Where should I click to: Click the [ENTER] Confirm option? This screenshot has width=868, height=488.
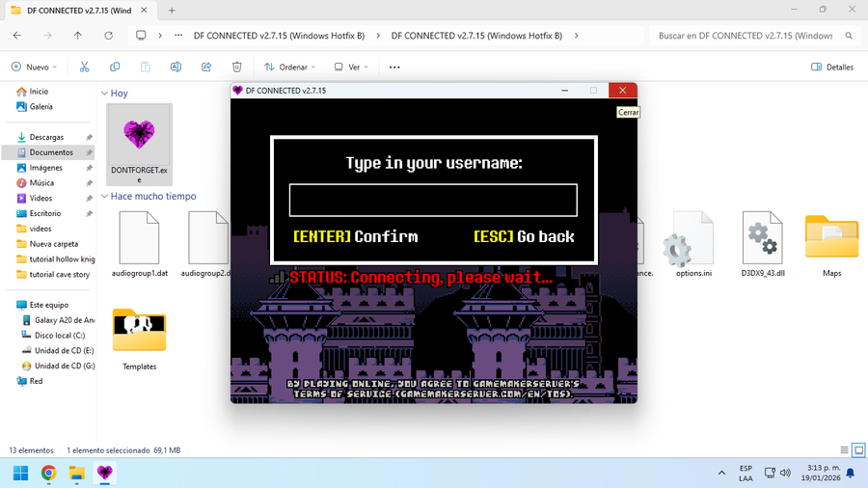coord(355,237)
